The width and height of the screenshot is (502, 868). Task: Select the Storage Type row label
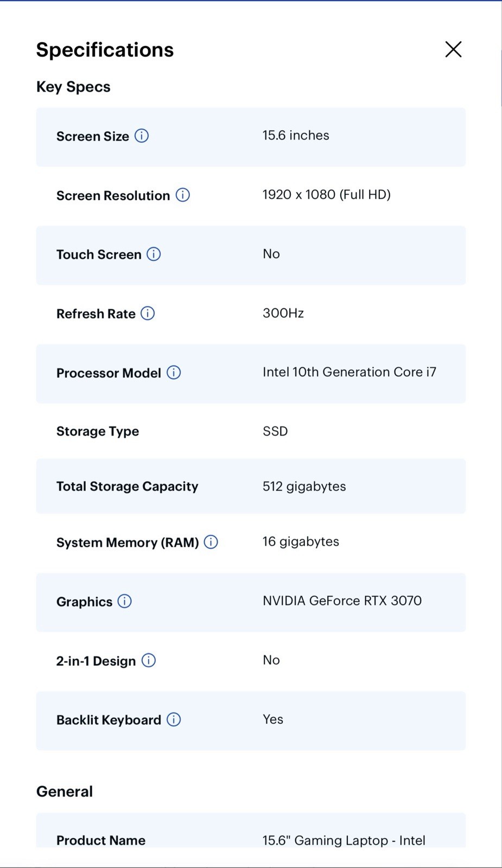point(98,431)
